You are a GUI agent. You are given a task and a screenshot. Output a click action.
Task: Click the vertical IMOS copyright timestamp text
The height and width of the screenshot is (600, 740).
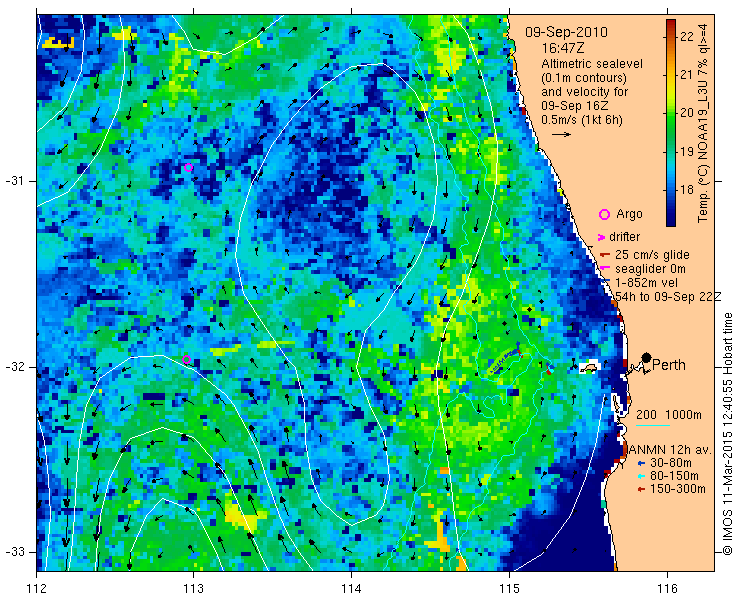click(727, 433)
